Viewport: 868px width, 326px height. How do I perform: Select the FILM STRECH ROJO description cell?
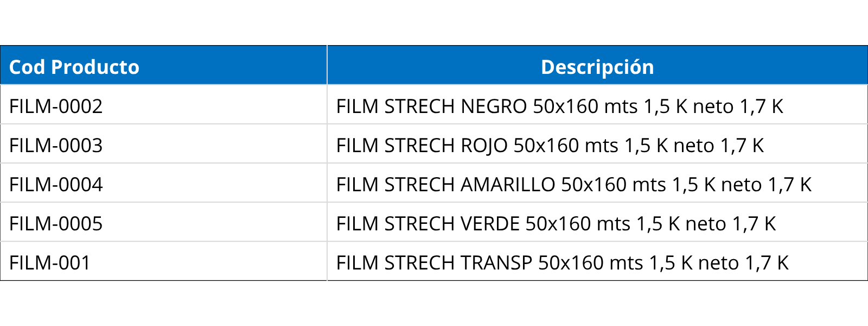597,144
